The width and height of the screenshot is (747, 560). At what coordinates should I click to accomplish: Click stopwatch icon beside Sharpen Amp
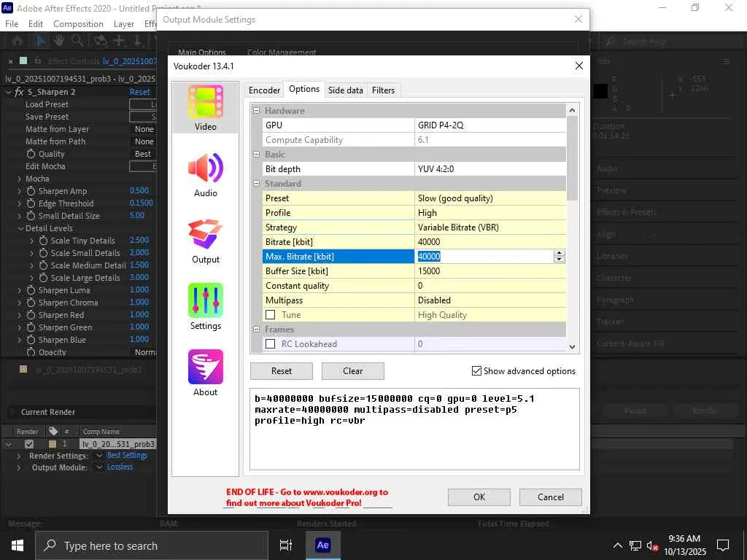(31, 191)
